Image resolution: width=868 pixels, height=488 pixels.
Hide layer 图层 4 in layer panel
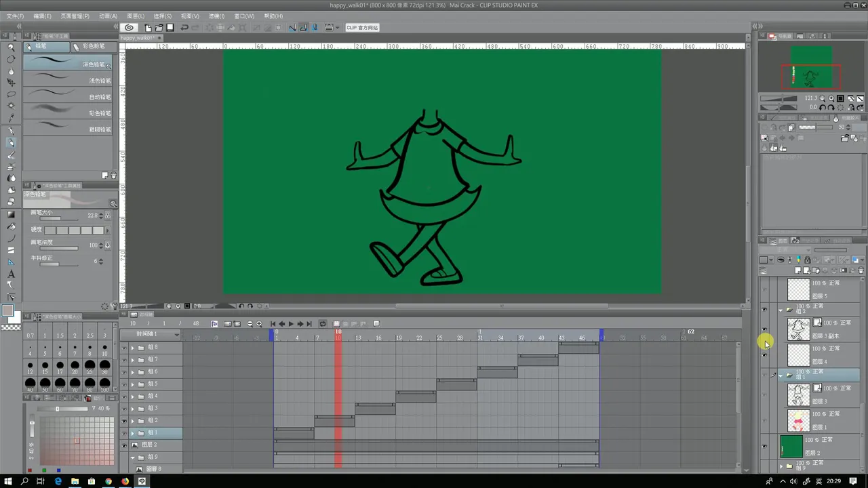click(x=765, y=355)
